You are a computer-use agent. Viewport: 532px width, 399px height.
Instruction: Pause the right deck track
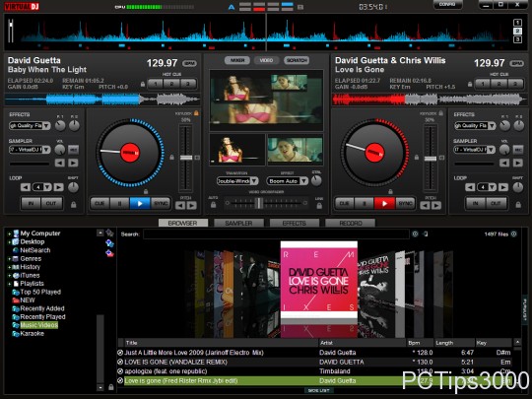tap(365, 204)
